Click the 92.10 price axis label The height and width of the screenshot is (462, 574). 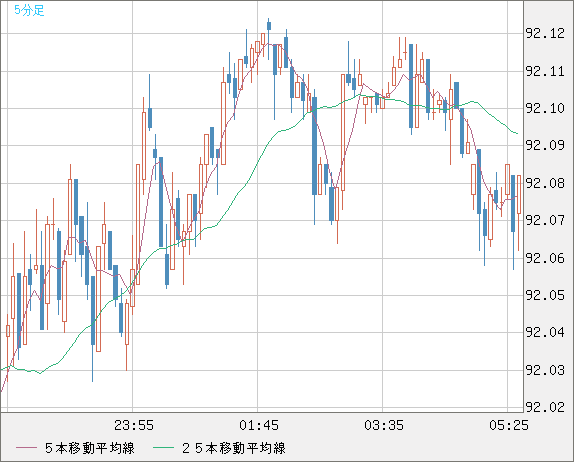tap(545, 109)
